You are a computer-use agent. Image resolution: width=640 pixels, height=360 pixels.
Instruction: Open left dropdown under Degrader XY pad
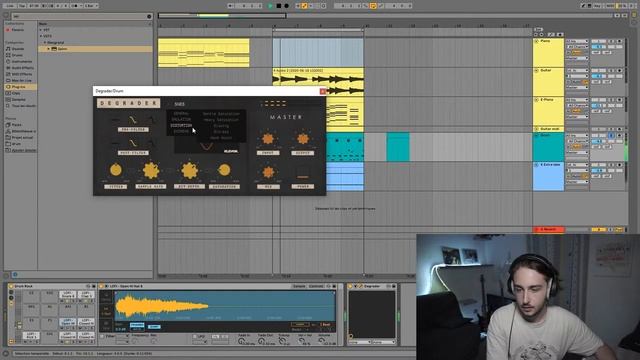[360, 342]
